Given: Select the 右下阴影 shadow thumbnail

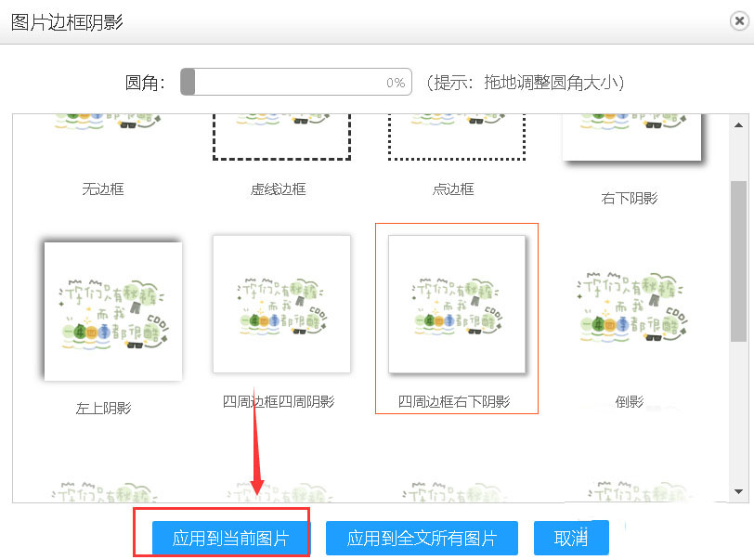Looking at the screenshot, I should pos(631,137).
